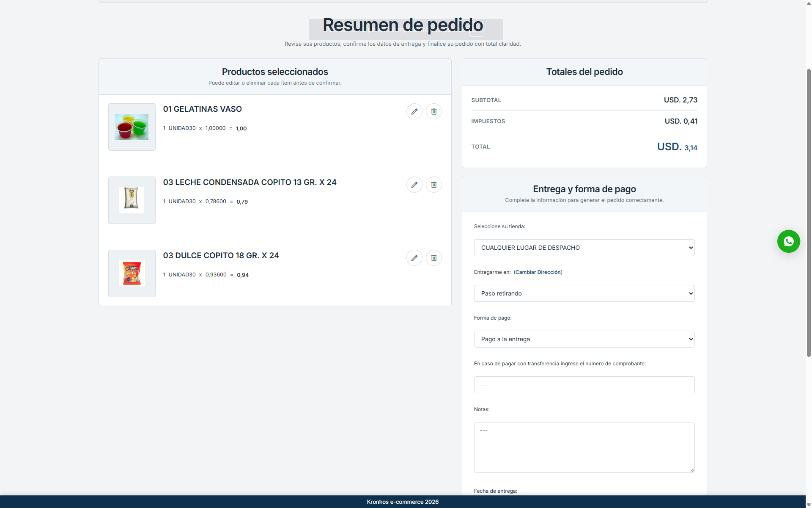Edit the 01 GELATINAS VASO item

pos(414,111)
